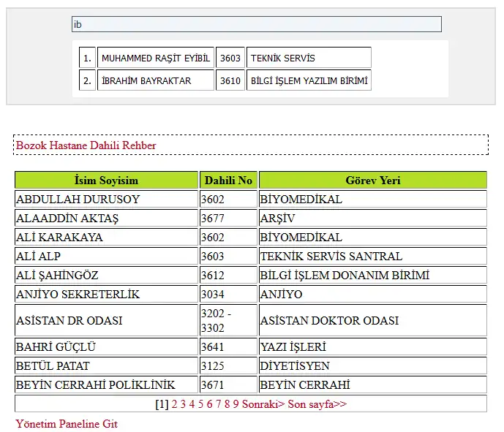Go to page 4 of the directory

pos(192,403)
